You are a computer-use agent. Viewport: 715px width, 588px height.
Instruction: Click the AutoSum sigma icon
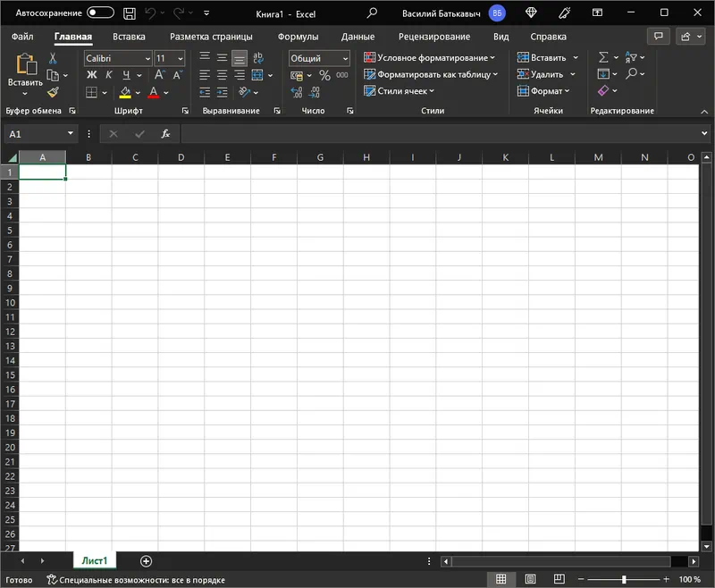(x=603, y=58)
